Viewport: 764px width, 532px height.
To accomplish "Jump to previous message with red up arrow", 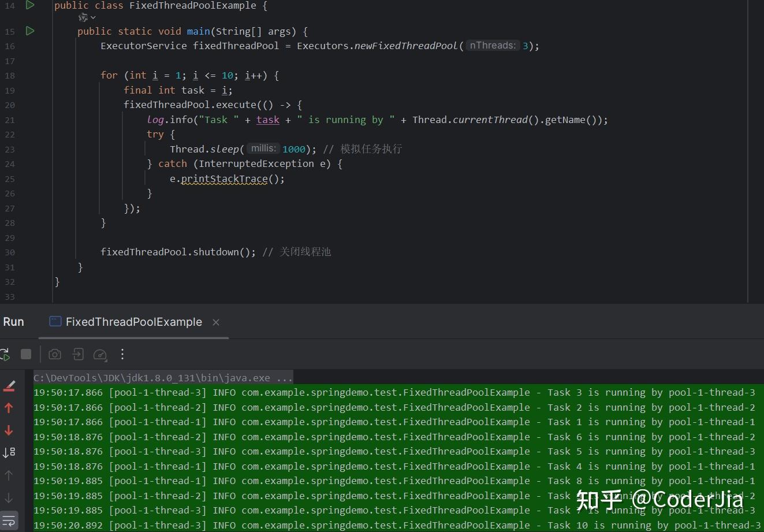I will coord(9,408).
